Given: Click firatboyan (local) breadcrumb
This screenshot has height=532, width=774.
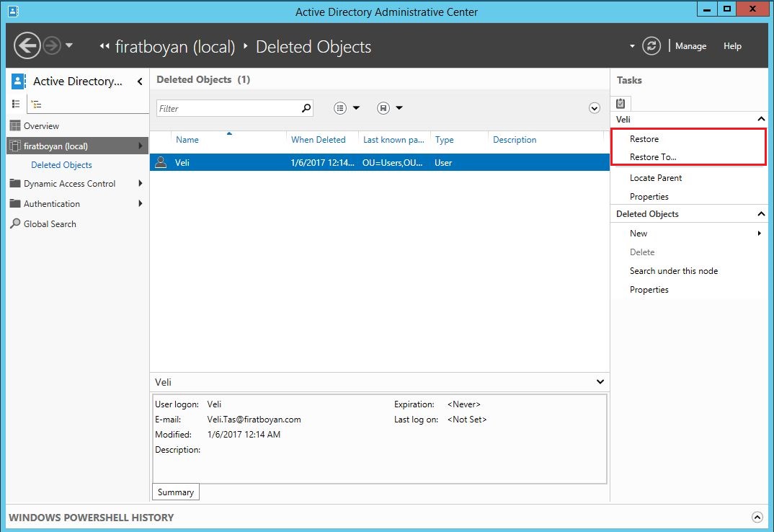Looking at the screenshot, I should [x=174, y=47].
